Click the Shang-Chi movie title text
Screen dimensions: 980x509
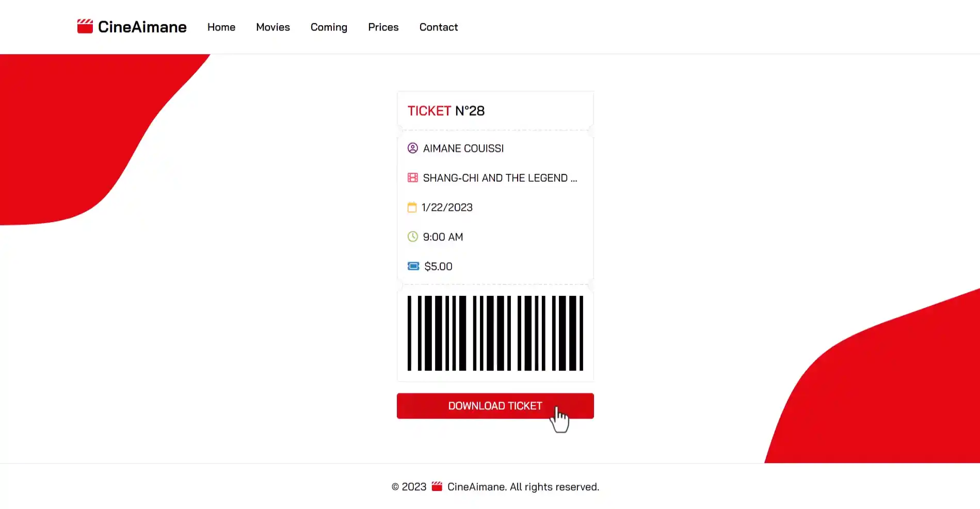click(x=500, y=178)
